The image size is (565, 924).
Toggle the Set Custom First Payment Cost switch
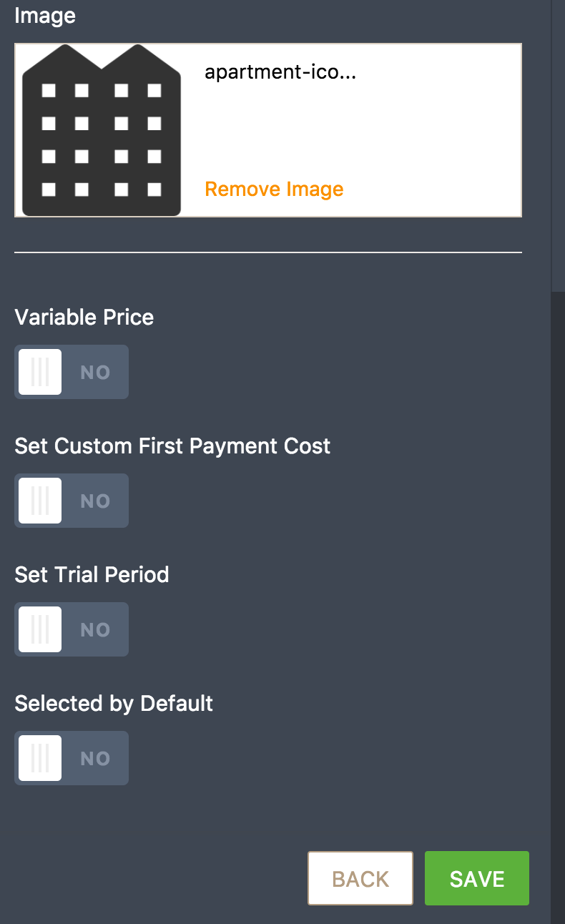pyautogui.click(x=72, y=501)
